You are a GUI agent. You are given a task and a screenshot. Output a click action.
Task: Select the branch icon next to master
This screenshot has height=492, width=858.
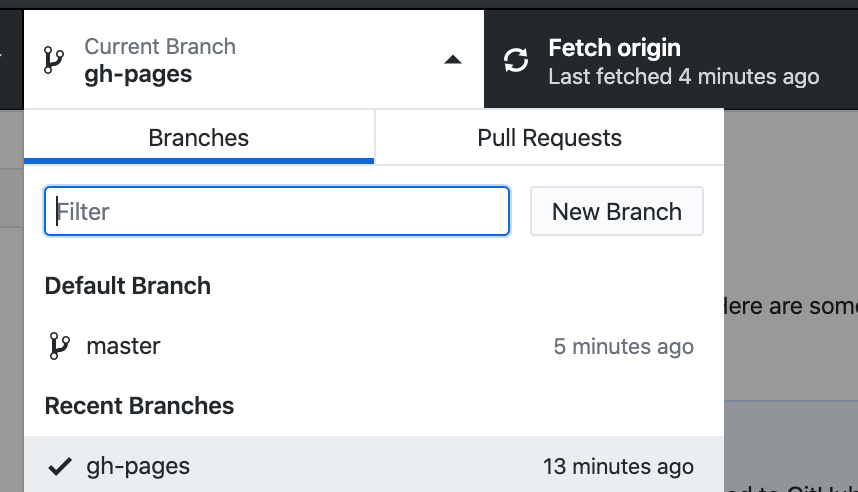[x=59, y=346]
